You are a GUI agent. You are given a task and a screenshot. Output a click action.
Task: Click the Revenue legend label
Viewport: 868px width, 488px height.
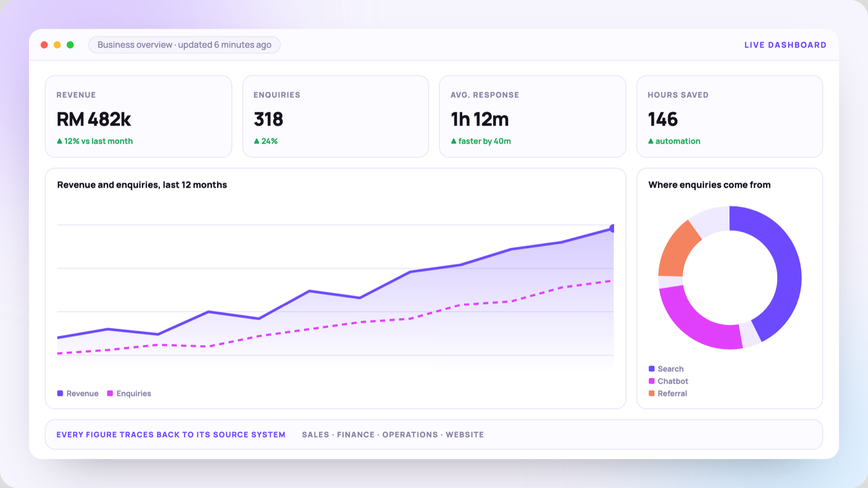[x=82, y=393]
